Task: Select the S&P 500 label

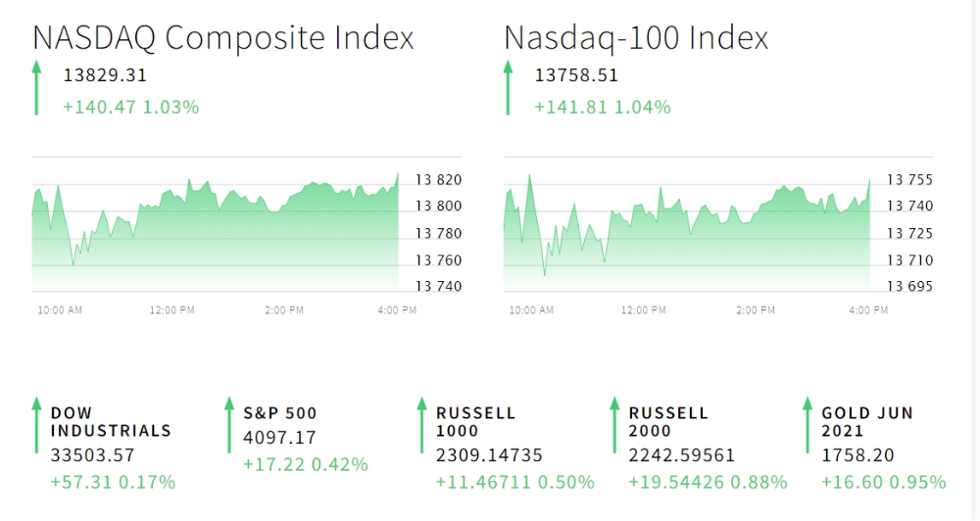Action: pos(280,413)
